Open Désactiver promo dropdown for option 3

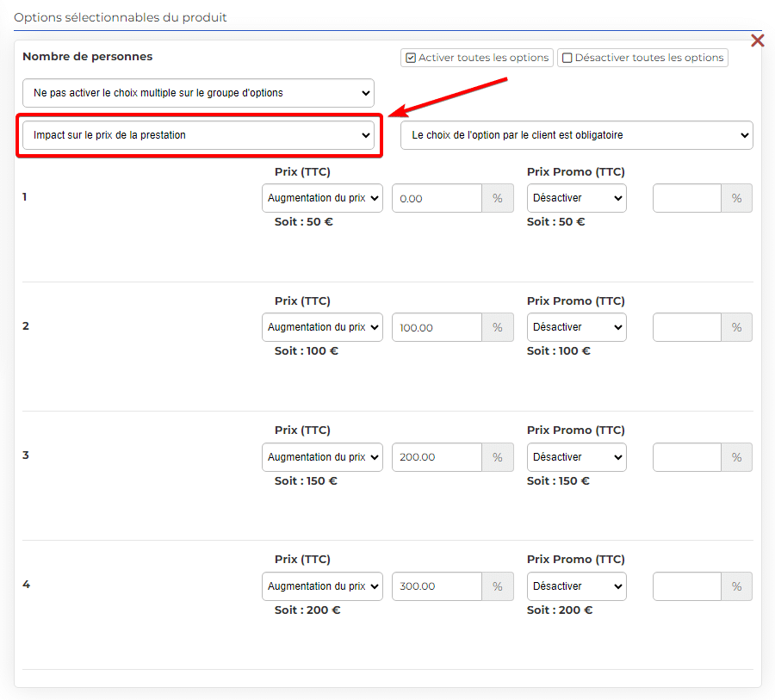click(577, 457)
